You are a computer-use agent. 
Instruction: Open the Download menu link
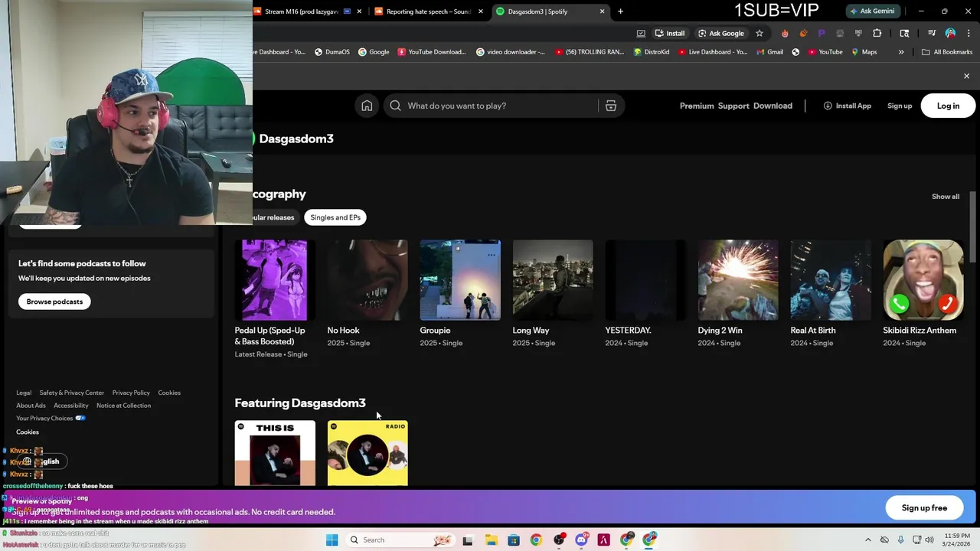click(773, 106)
